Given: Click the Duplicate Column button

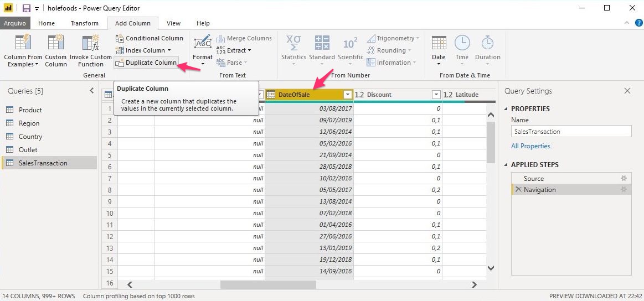Looking at the screenshot, I should (x=146, y=63).
